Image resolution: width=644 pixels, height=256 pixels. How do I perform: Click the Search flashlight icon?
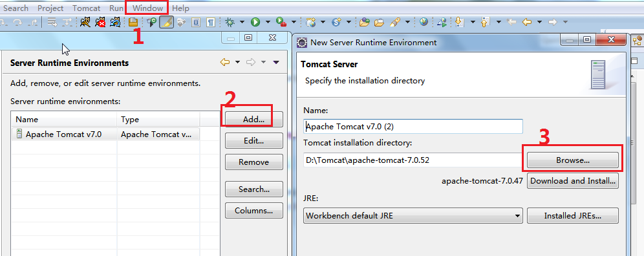click(x=394, y=22)
